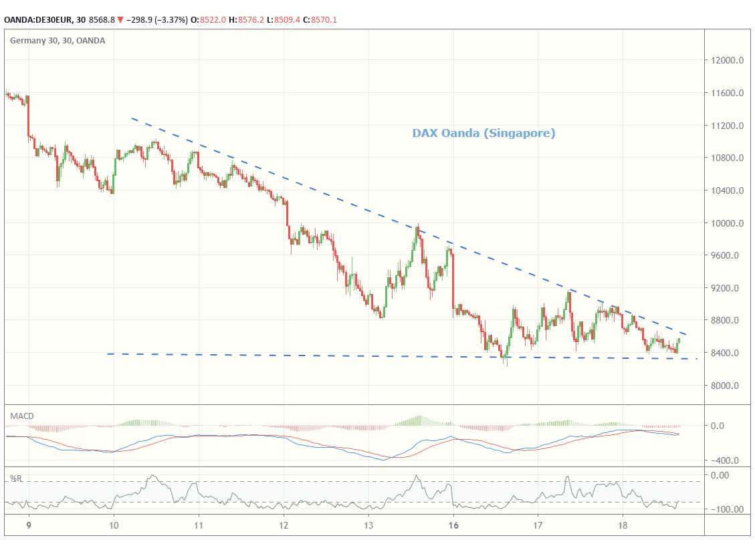Select the Germany 30, 30, OANDA legend
The height and width of the screenshot is (560, 755).
pos(58,40)
